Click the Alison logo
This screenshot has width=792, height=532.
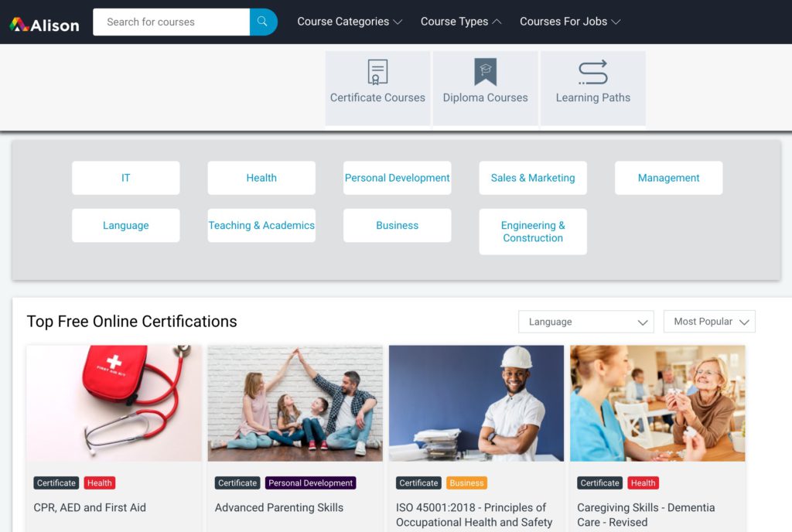point(44,24)
